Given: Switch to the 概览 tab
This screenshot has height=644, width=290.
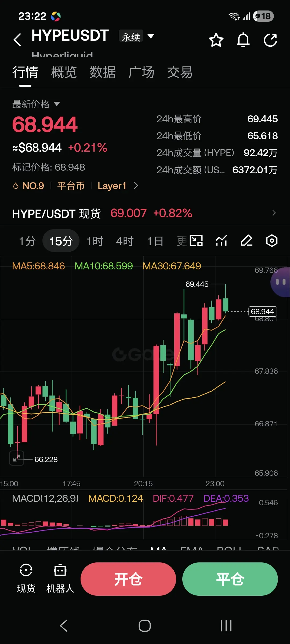Looking at the screenshot, I should (x=64, y=72).
